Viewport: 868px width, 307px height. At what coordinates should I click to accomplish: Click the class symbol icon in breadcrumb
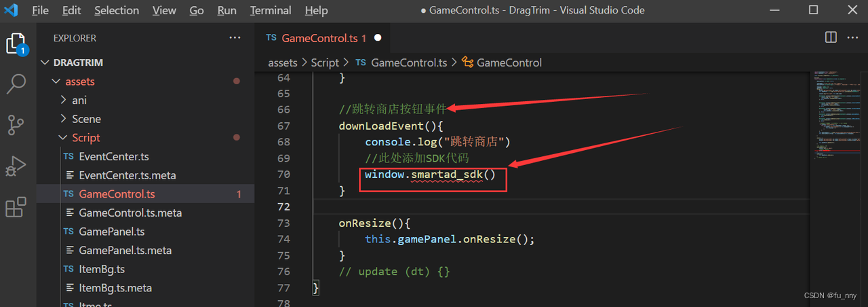coord(468,62)
